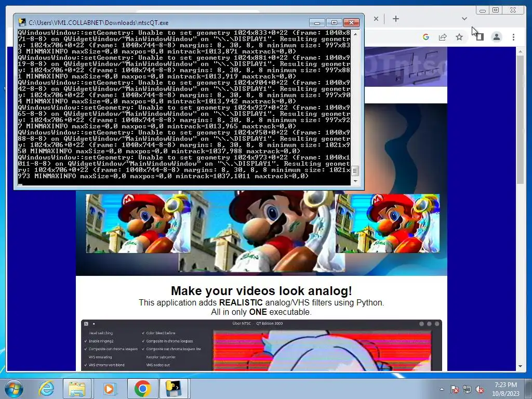Close the ntscQT.exe console window
The width and height of the screenshot is (532, 399).
click(351, 22)
